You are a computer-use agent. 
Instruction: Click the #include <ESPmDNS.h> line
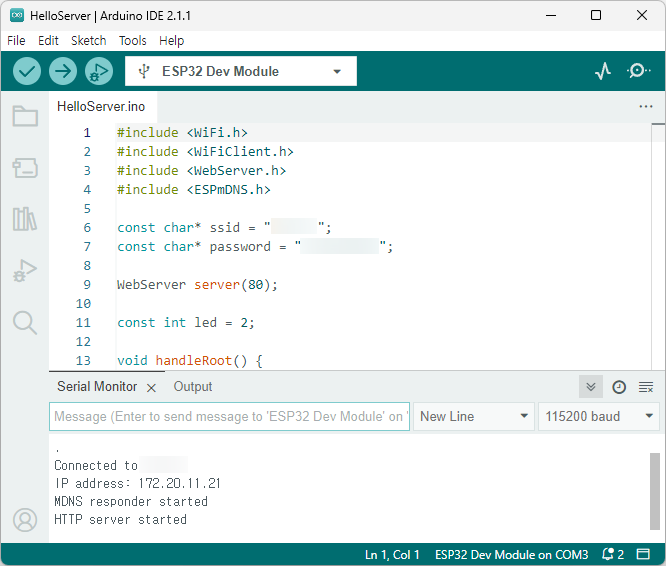pos(194,190)
